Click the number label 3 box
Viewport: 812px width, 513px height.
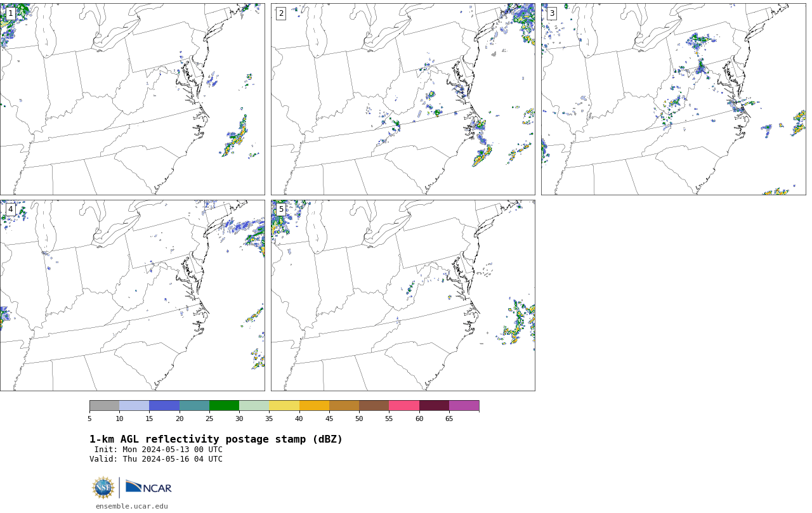pyautogui.click(x=551, y=13)
